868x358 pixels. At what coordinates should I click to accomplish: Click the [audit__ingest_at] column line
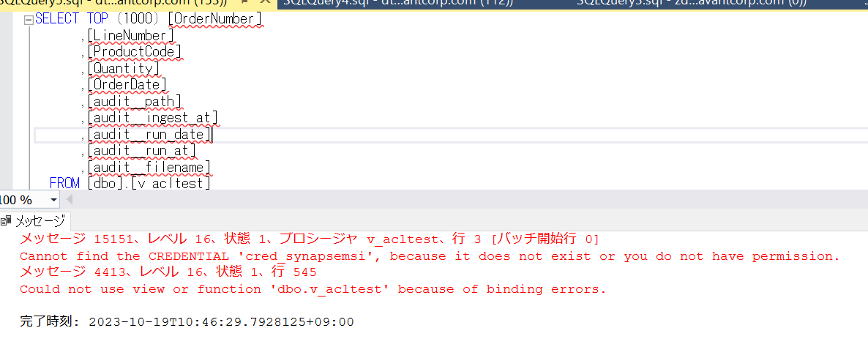coord(153,118)
